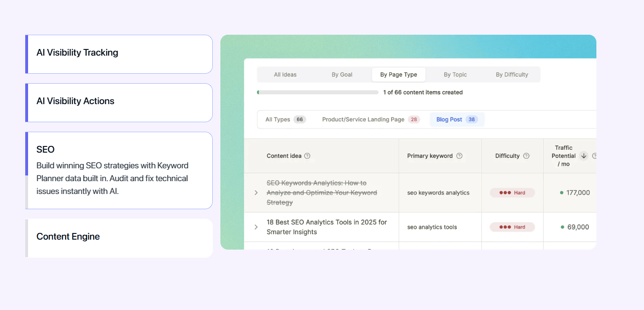The width and height of the screenshot is (644, 310).
Task: Click the content items progress bar
Action: coord(317,92)
